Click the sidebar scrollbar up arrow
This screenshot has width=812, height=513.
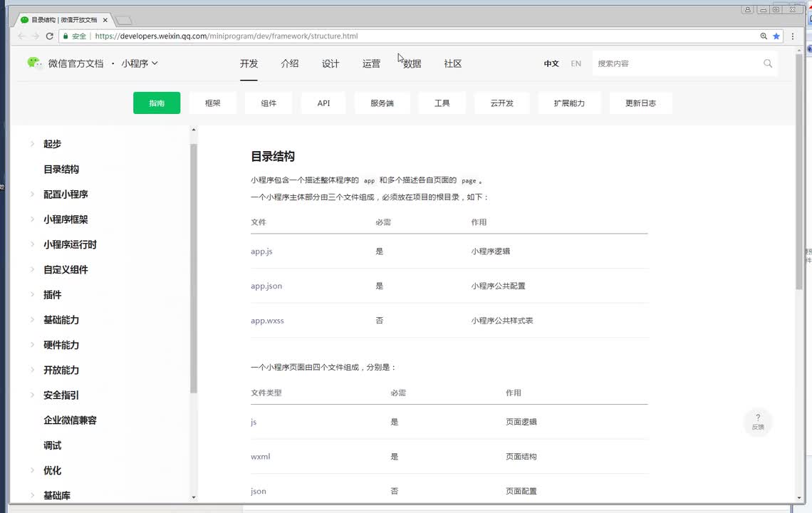(194, 130)
